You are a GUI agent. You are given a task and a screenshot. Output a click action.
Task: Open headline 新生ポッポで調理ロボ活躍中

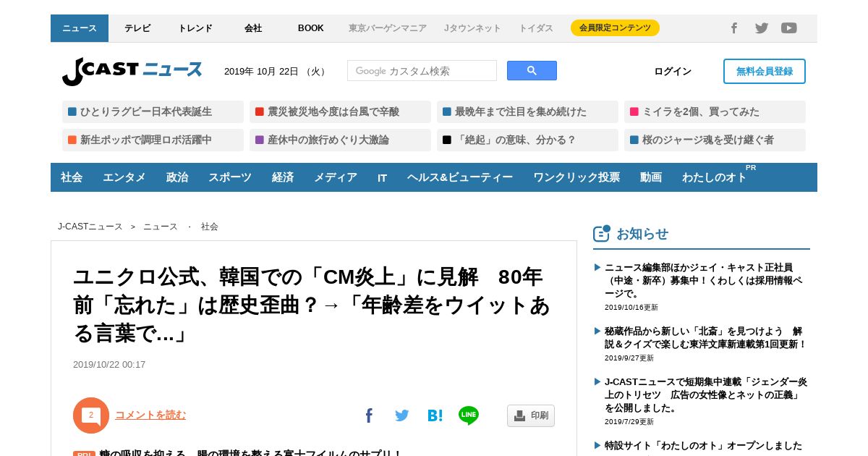click(153, 140)
